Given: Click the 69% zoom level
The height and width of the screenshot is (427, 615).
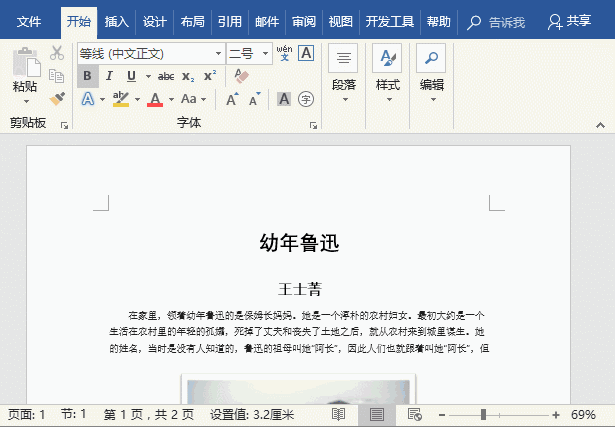Looking at the screenshot, I should coord(583,414).
